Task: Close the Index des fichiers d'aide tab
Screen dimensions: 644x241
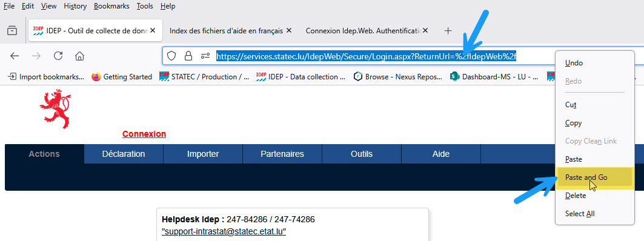Action: [289, 30]
